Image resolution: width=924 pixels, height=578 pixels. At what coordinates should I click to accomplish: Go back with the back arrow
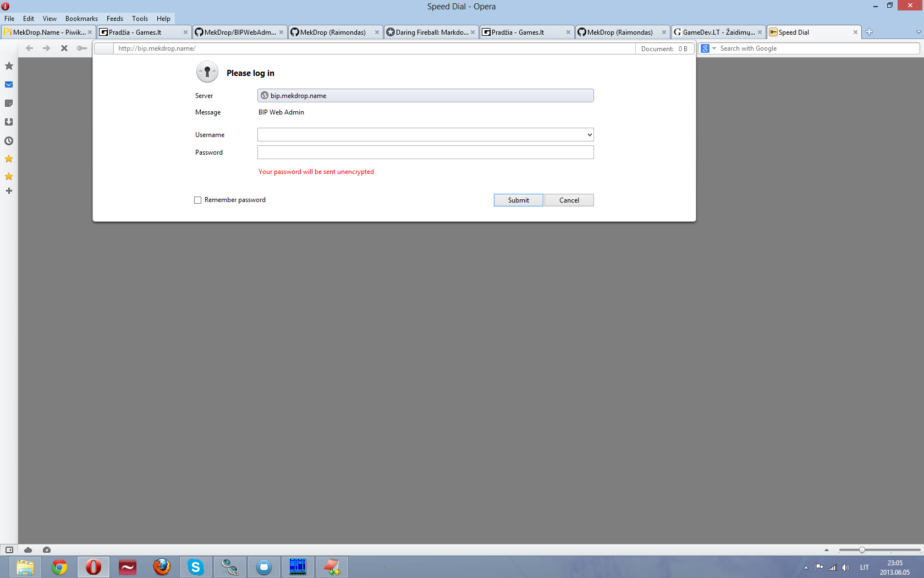(30, 48)
